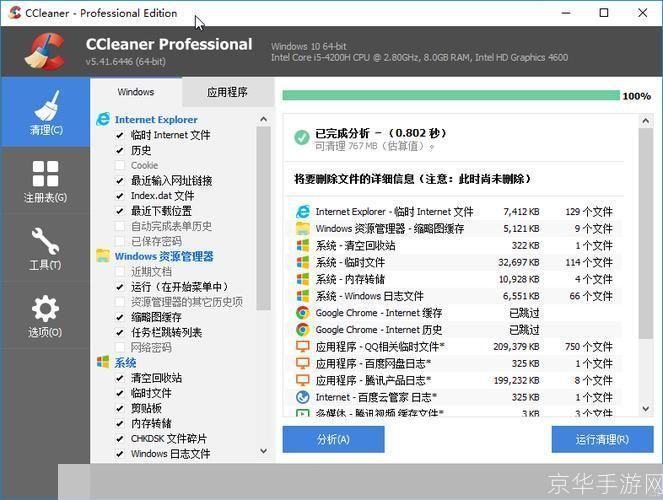This screenshot has width=663, height=500.
Task: Click Windows icon beside Windows 日志文件 result
Action: (303, 296)
